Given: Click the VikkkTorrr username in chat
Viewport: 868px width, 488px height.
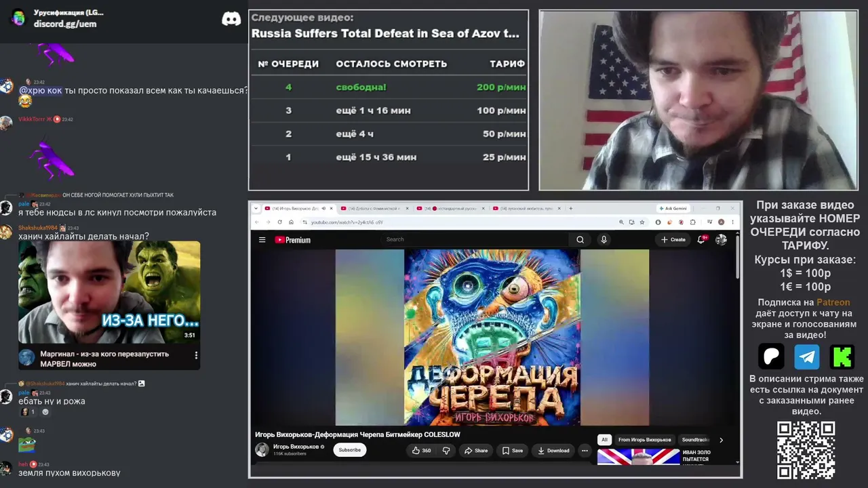Looking at the screenshot, I should 32,119.
